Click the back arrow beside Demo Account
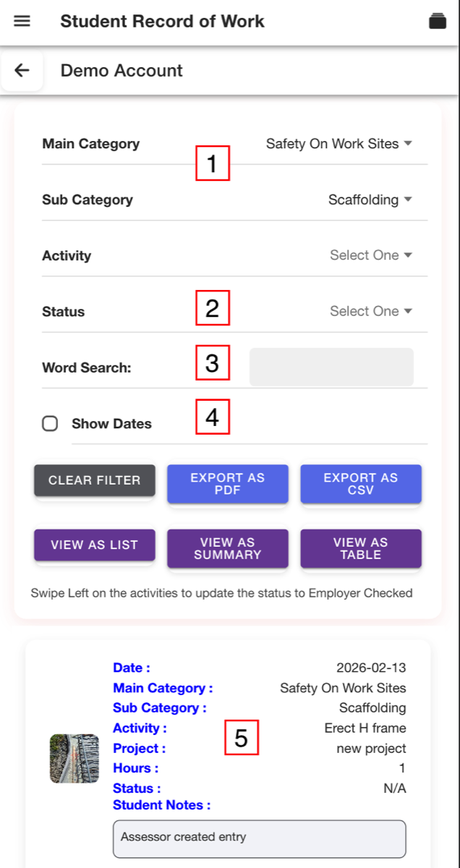460x868 pixels. (x=22, y=70)
